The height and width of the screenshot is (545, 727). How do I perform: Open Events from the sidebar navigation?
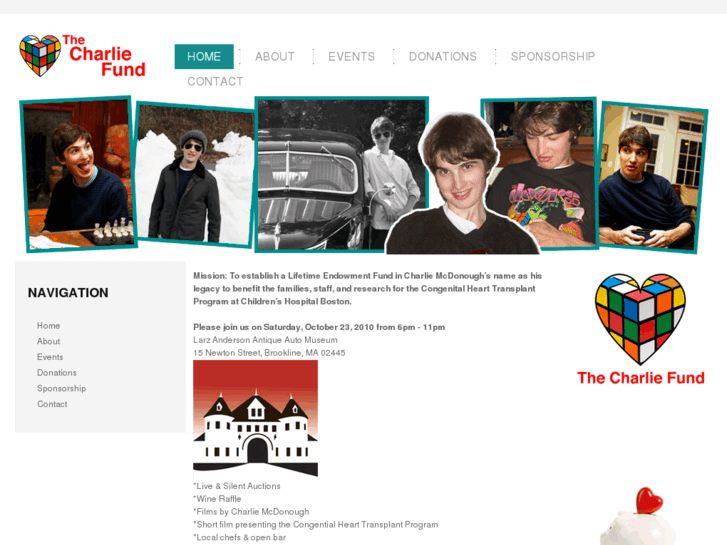[50, 357]
